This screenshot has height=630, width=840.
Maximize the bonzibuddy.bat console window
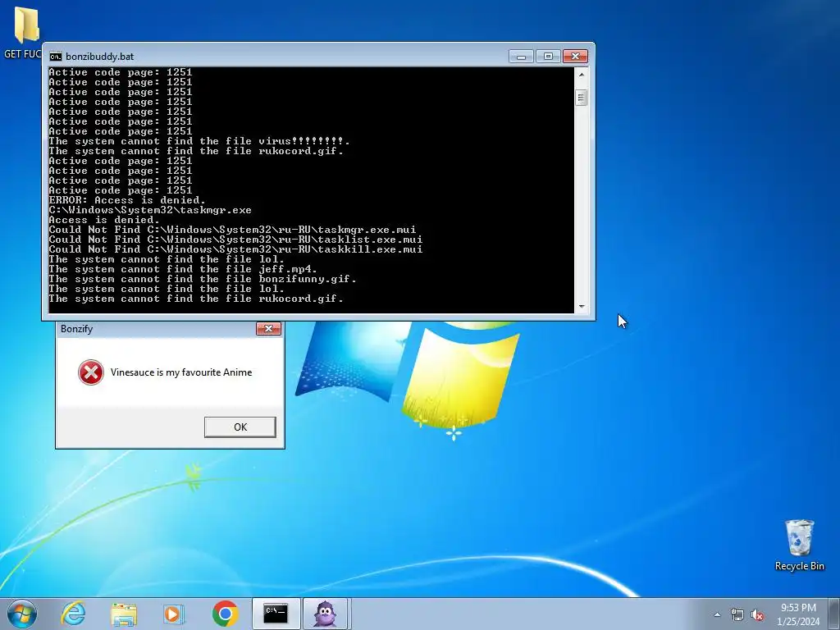(547, 57)
